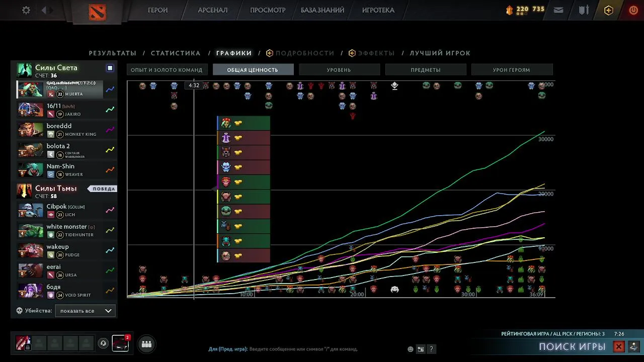Click player name 'white monster'
644x362 pixels.
[67, 227]
